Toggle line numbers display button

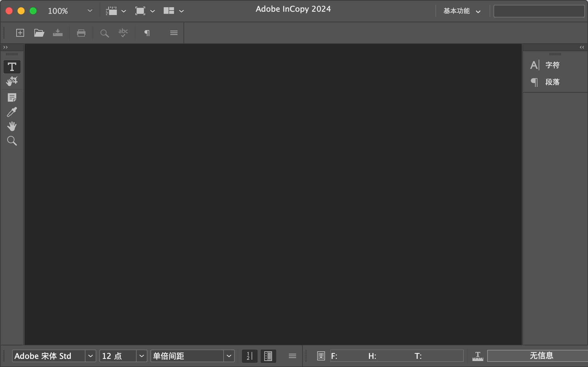tap(249, 356)
